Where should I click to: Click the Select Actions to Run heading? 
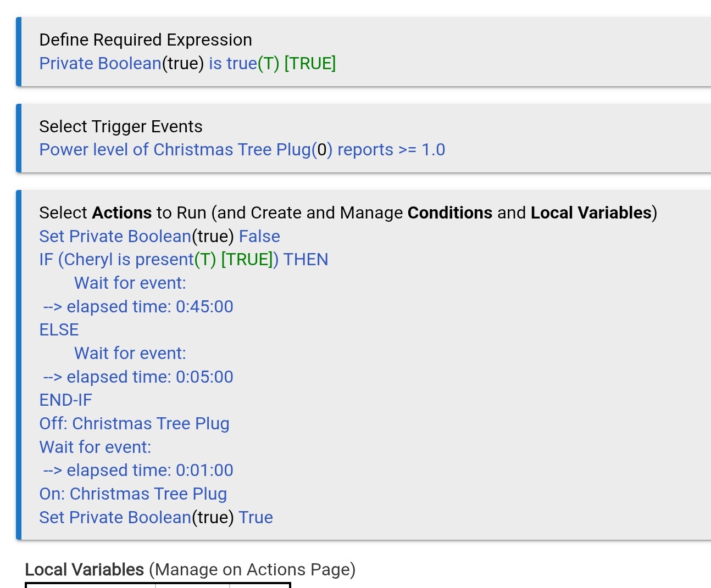pyautogui.click(x=348, y=213)
